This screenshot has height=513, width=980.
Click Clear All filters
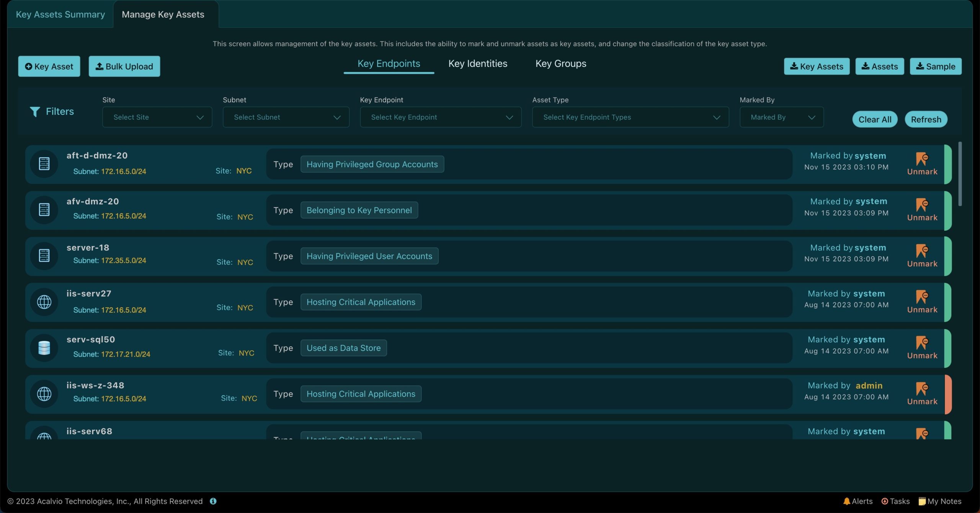pos(875,119)
